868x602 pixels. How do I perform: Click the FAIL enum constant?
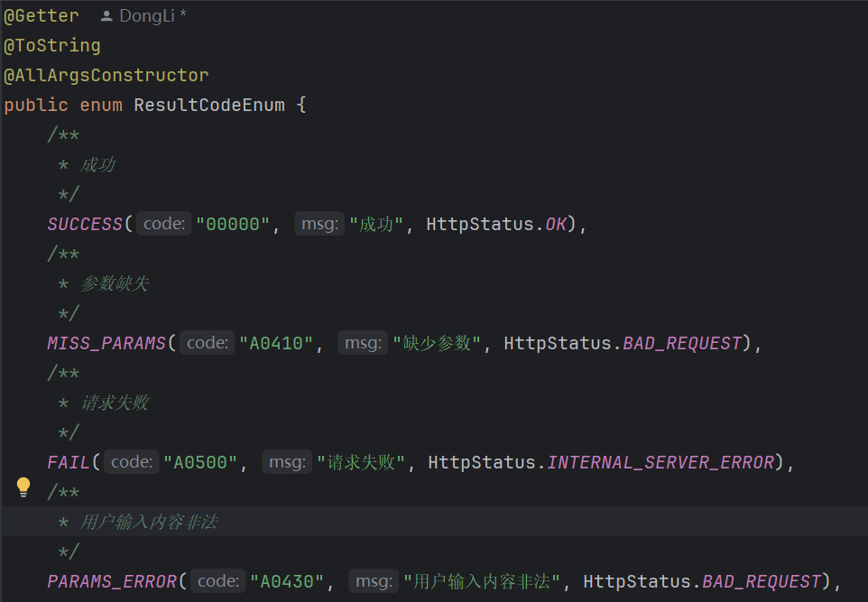69,462
